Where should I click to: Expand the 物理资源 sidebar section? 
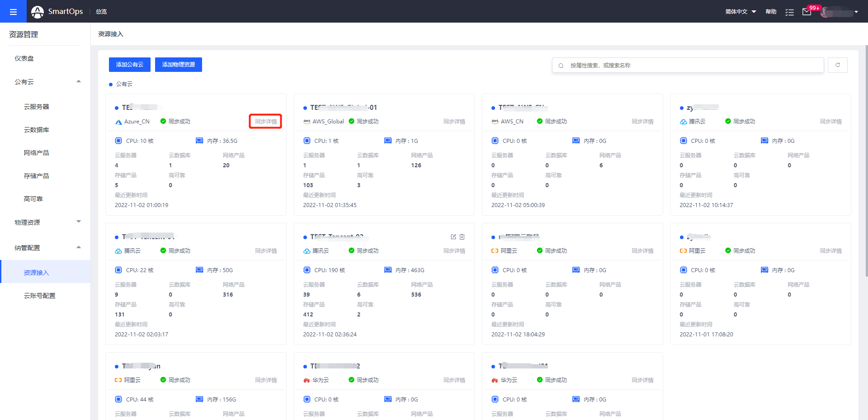(79, 222)
